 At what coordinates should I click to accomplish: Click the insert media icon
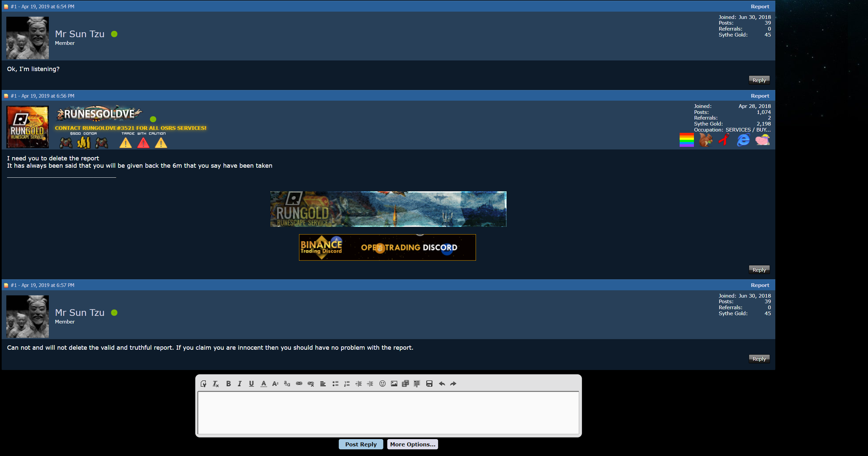coord(405,384)
